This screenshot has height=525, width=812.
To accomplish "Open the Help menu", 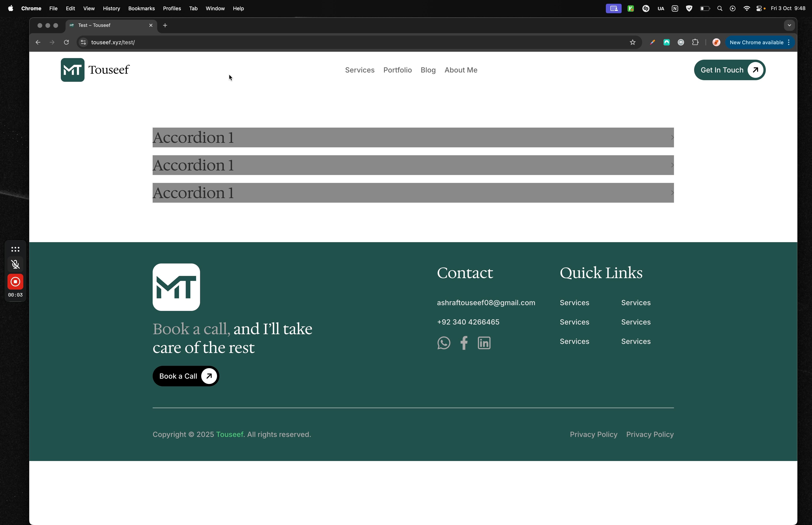I will click(x=238, y=8).
